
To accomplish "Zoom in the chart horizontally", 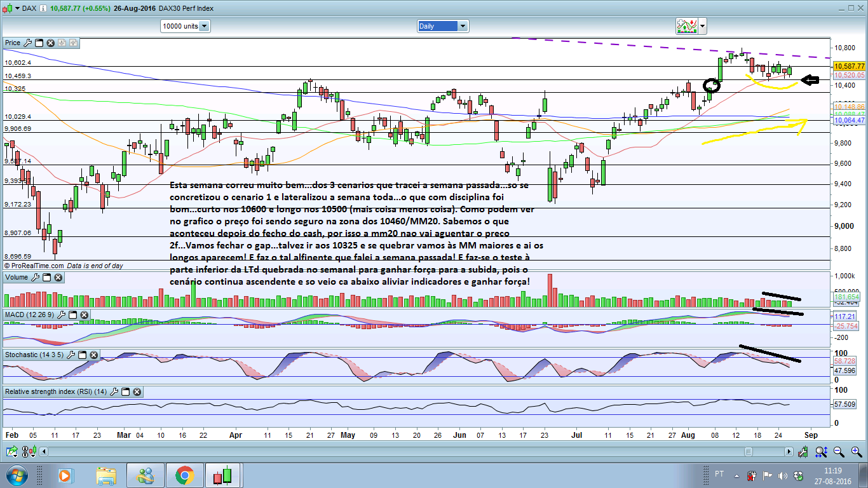I will (x=856, y=452).
